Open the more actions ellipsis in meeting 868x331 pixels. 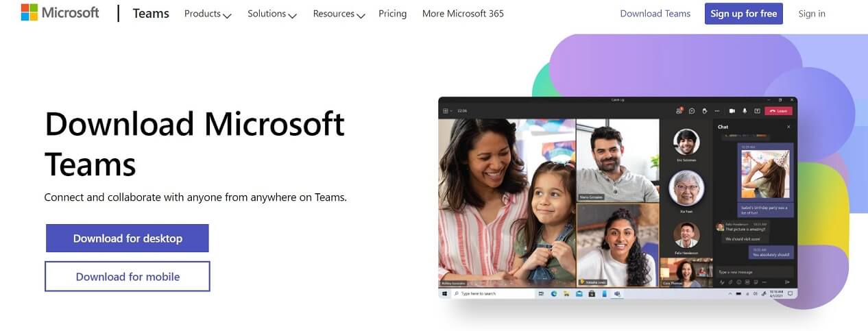pyautogui.click(x=717, y=111)
